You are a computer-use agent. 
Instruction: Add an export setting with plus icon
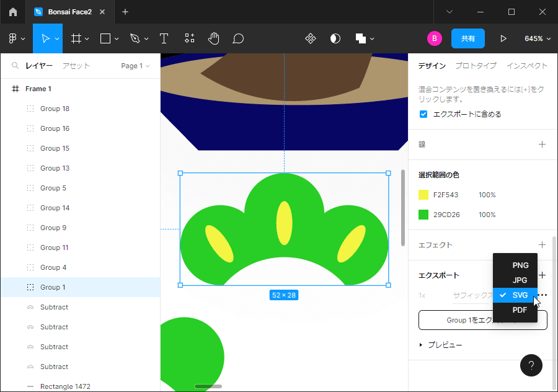coord(542,275)
